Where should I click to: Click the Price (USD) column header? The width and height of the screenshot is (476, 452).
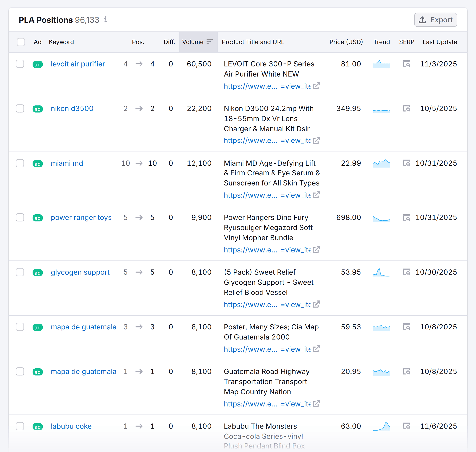pyautogui.click(x=346, y=42)
